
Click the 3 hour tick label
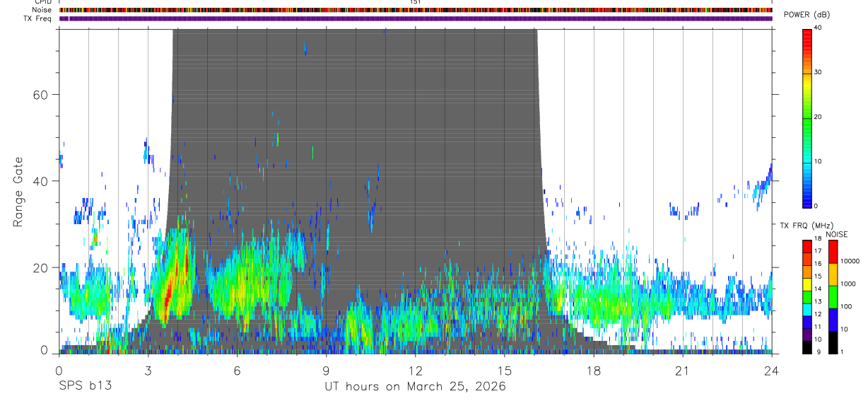(x=148, y=371)
